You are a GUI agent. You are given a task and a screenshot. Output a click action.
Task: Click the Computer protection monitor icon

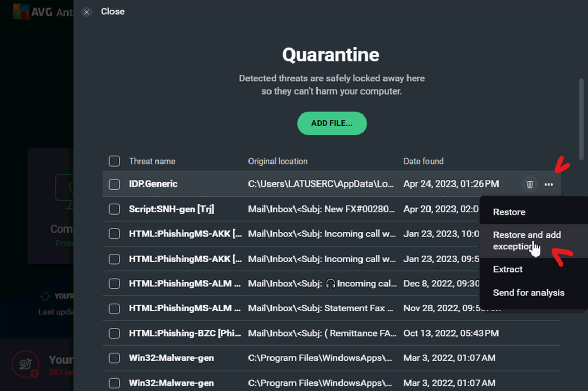pyautogui.click(x=64, y=189)
